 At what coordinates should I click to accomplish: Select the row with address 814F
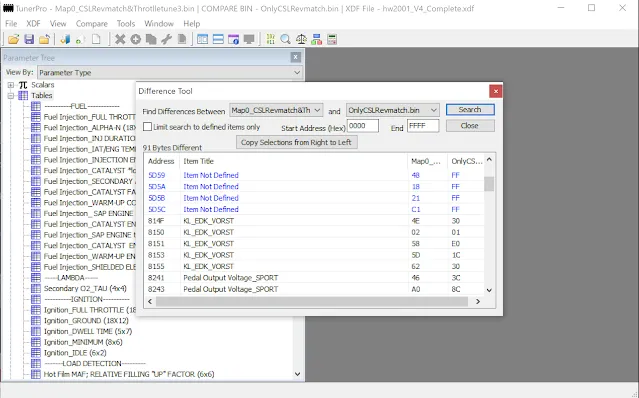(x=314, y=221)
